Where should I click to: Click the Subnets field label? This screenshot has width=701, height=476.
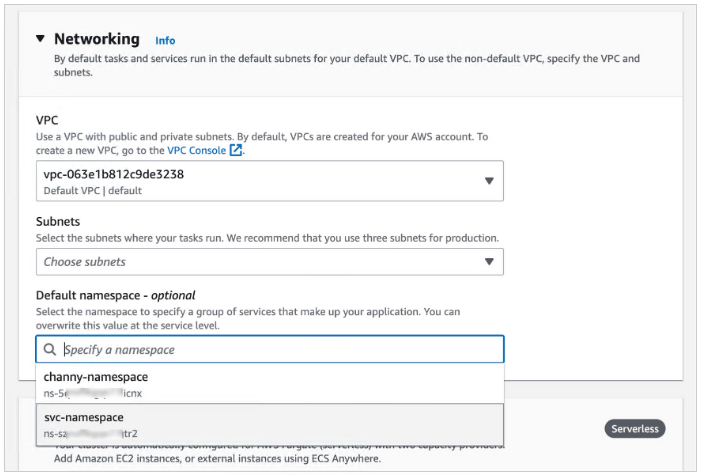point(58,222)
